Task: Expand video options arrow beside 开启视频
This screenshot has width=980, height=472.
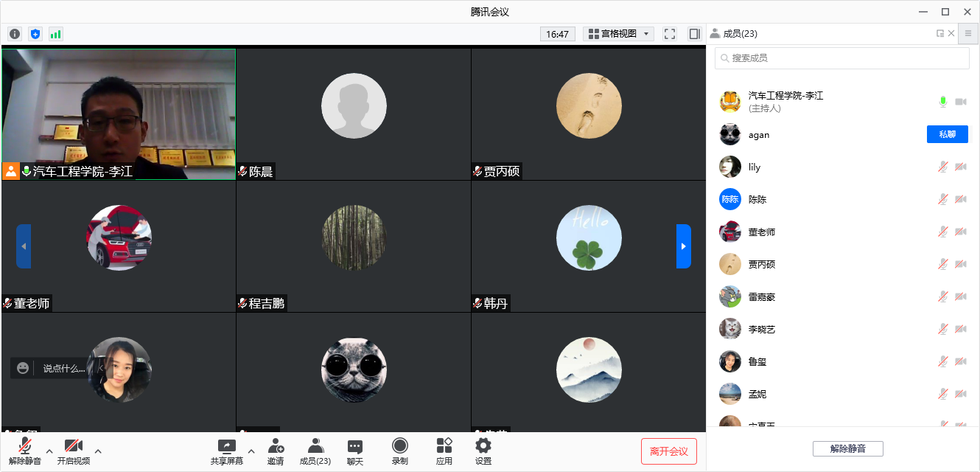Action: [x=98, y=451]
